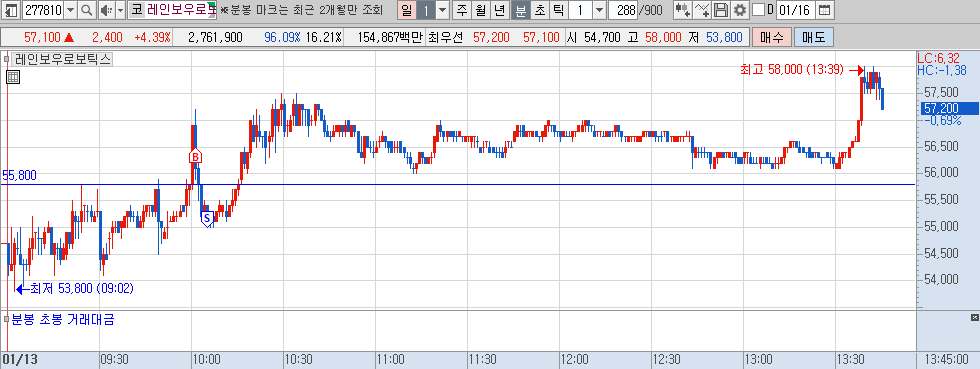Click the 레인보우로보틱스 chart legend label
The width and height of the screenshot is (980, 369).
[x=62, y=60]
